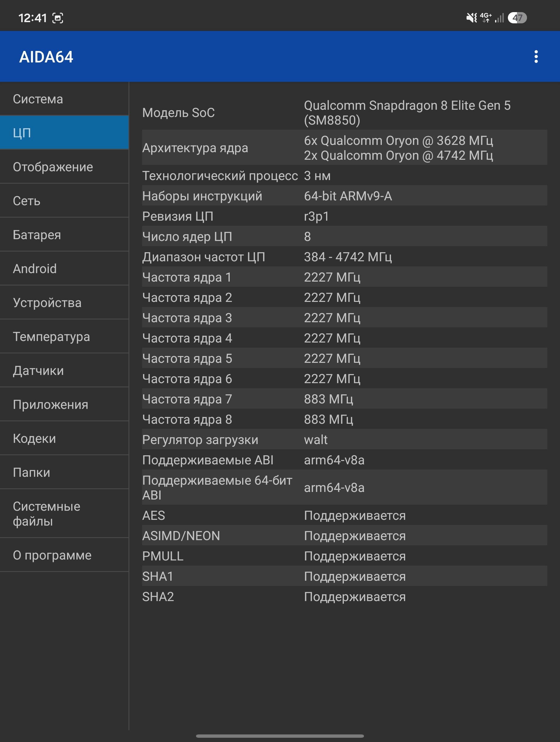Screen dimensions: 560x742
Task: Open the Отображение section
Action: 64,167
